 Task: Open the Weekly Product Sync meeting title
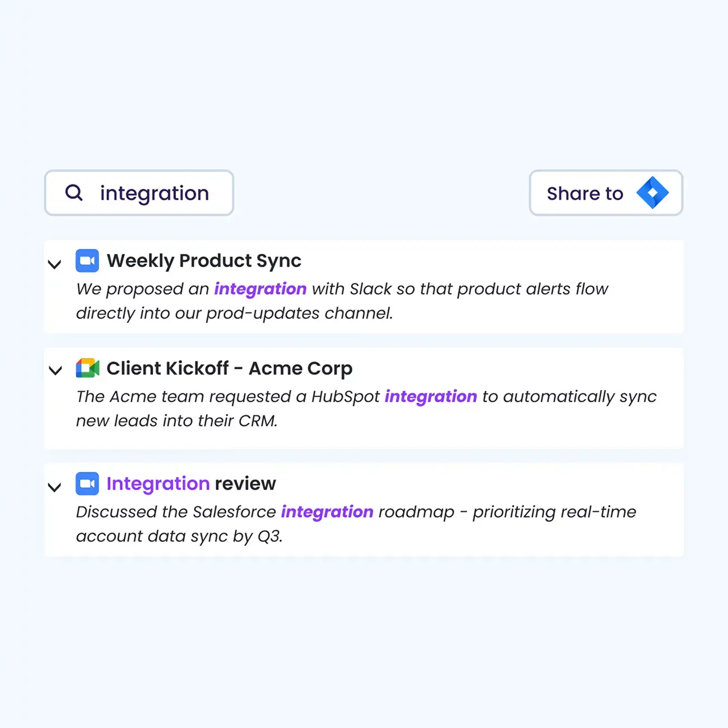tap(204, 261)
